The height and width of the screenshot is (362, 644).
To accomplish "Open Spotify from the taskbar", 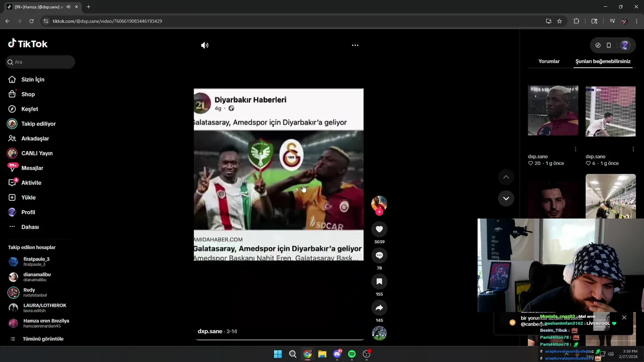I will click(x=352, y=354).
